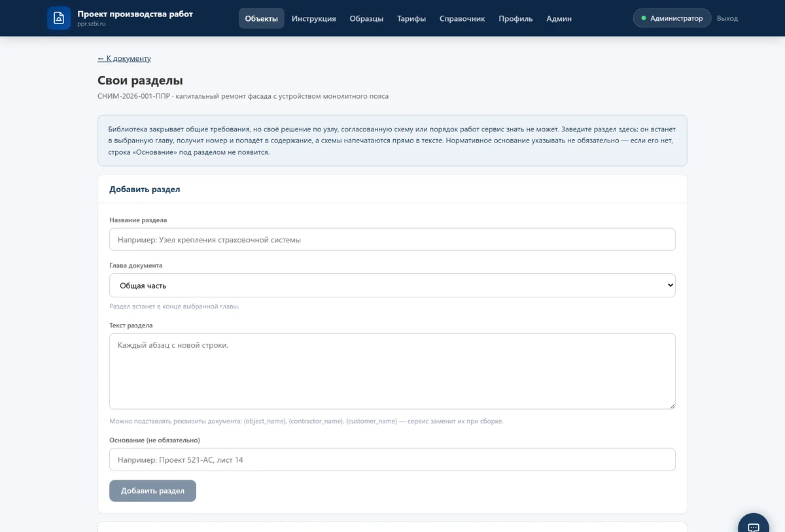The width and height of the screenshot is (785, 532).
Task: Focus the Название раздела input field
Action: 392,239
